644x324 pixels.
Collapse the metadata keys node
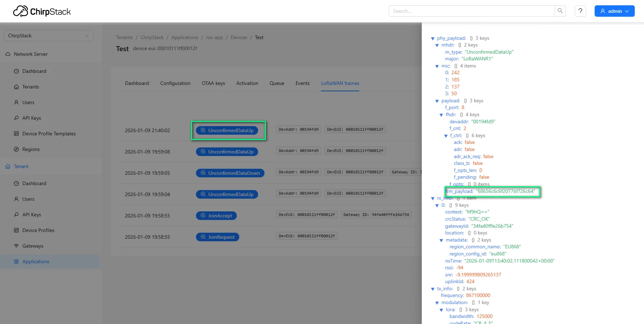(441, 241)
